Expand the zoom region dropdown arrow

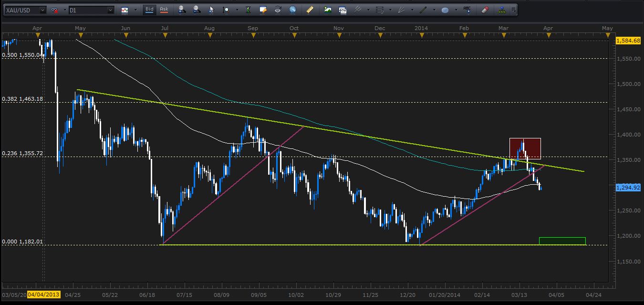click(237, 10)
